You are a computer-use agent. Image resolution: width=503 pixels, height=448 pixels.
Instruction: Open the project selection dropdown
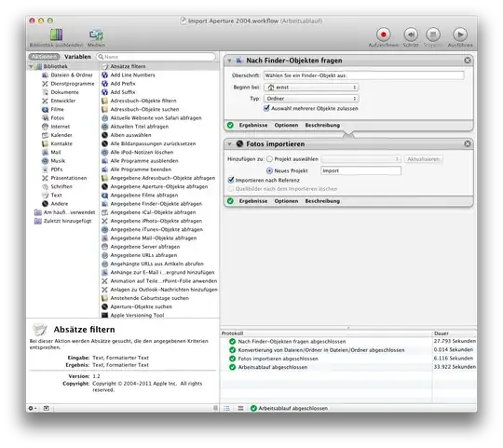[361, 159]
